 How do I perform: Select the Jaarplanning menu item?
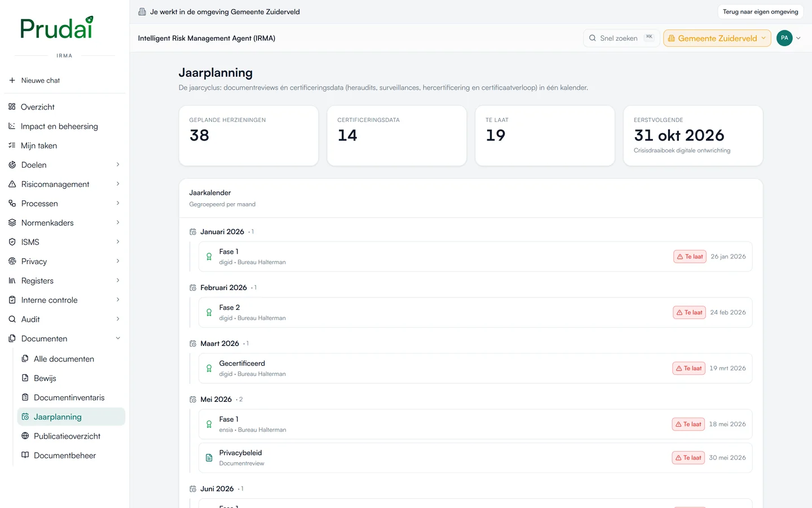71,417
